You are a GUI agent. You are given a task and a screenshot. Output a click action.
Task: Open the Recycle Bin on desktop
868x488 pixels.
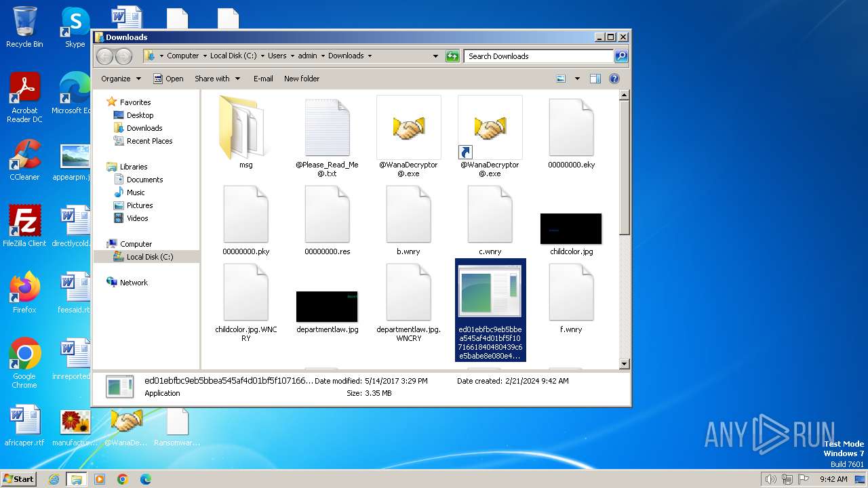[24, 27]
